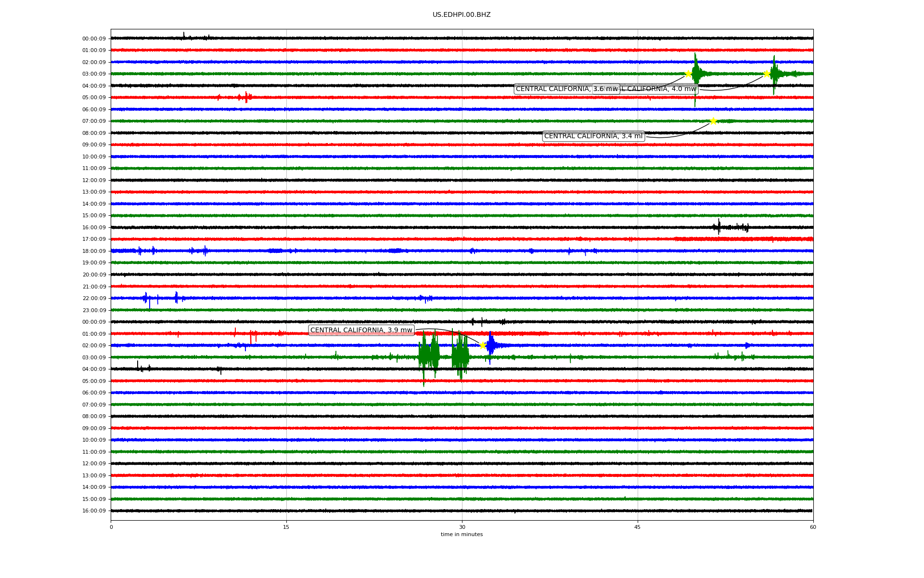Click the CENTRAL CALIFORNIA, 3.9 mw annotation label
Image resolution: width=924 pixels, height=578 pixels.
click(x=361, y=330)
